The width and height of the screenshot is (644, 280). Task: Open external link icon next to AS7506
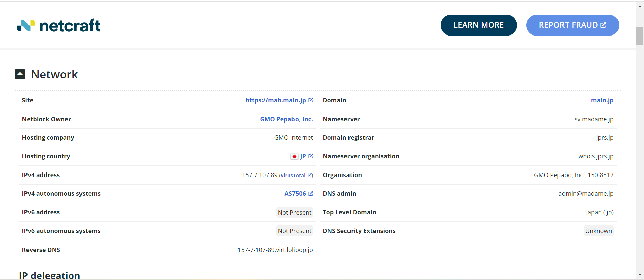tap(311, 194)
